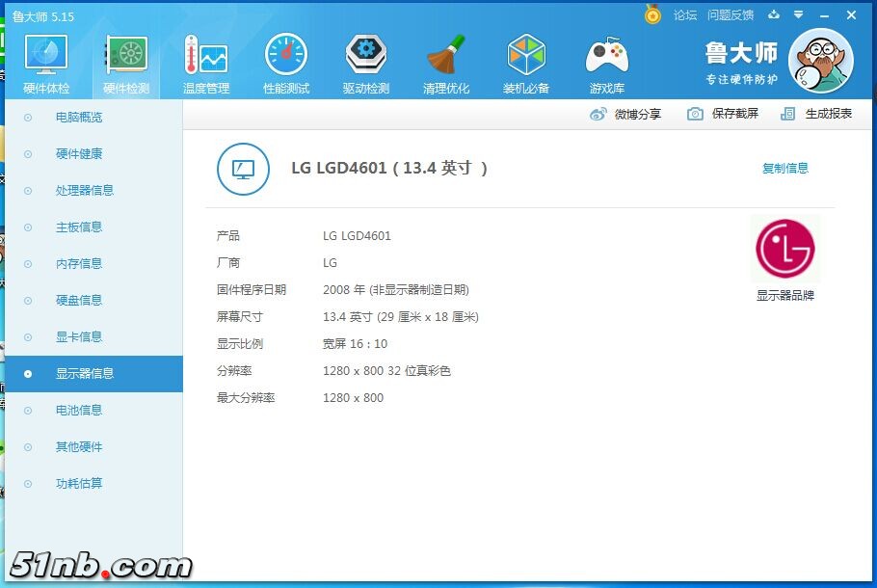This screenshot has height=588, width=877.
Task: Launch 性能测试 benchmark
Action: (285, 61)
